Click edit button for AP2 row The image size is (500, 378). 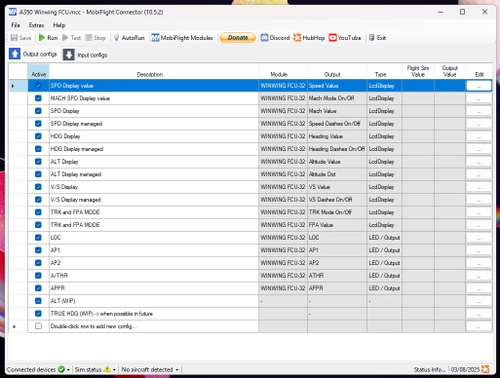pyautogui.click(x=479, y=263)
